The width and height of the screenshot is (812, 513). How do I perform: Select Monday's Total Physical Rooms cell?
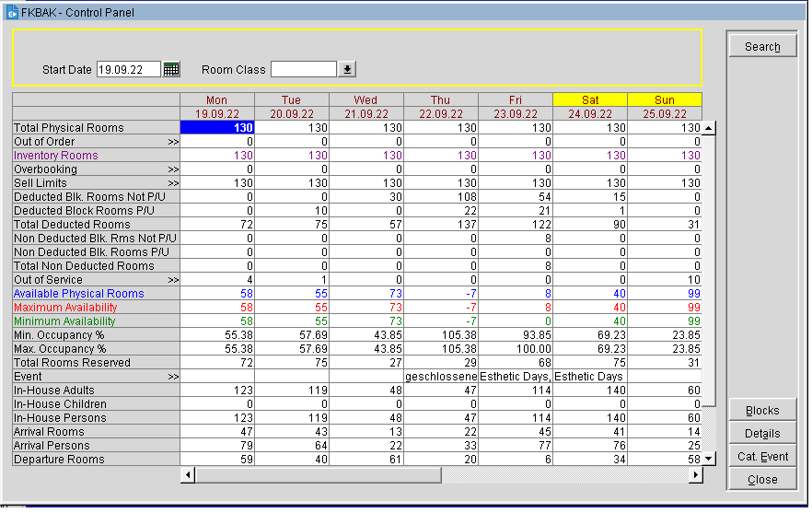(217, 128)
